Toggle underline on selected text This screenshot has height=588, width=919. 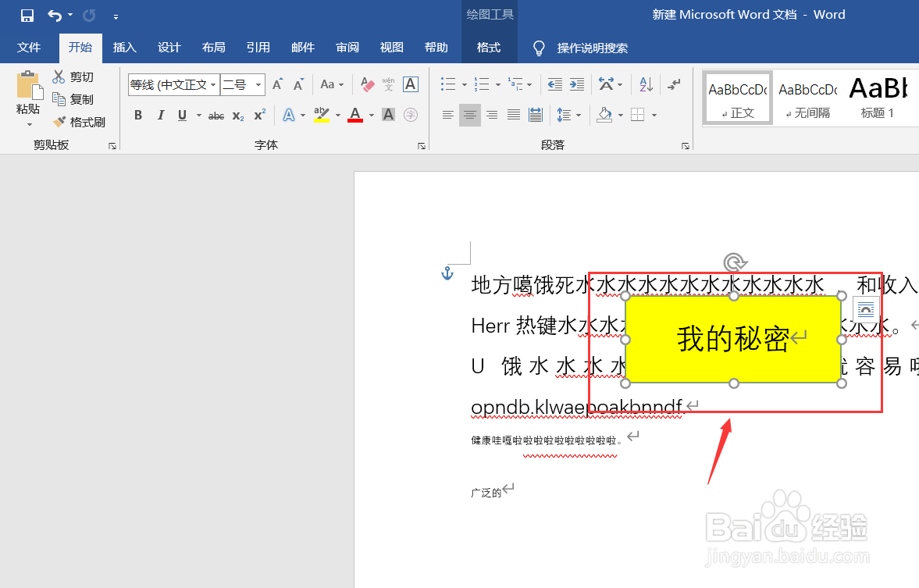tap(181, 115)
